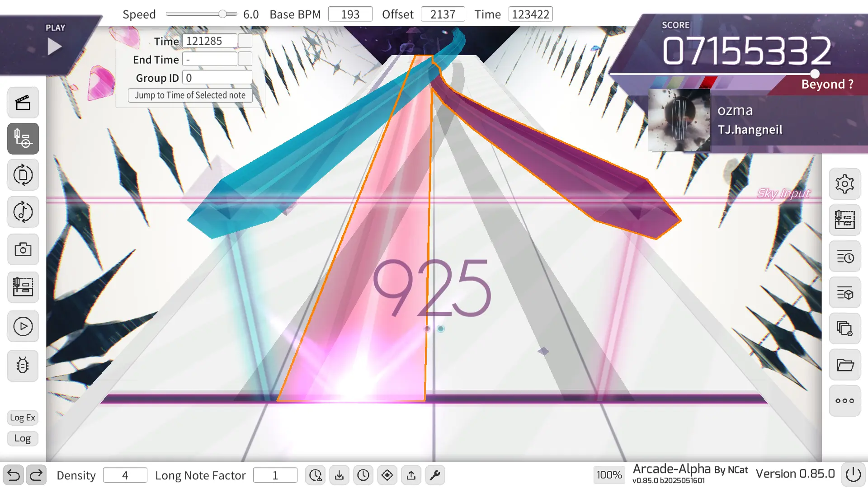Click the Log Ex button
This screenshot has width=868, height=488.
(x=23, y=418)
